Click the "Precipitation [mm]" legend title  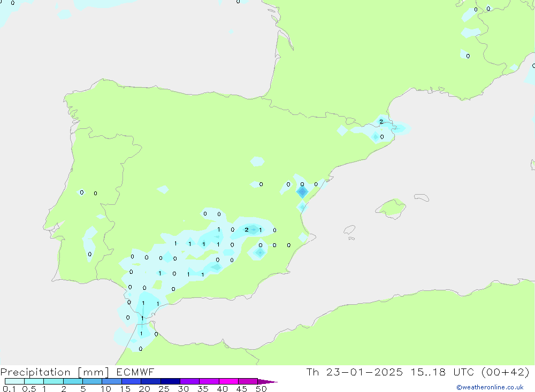click(54, 372)
